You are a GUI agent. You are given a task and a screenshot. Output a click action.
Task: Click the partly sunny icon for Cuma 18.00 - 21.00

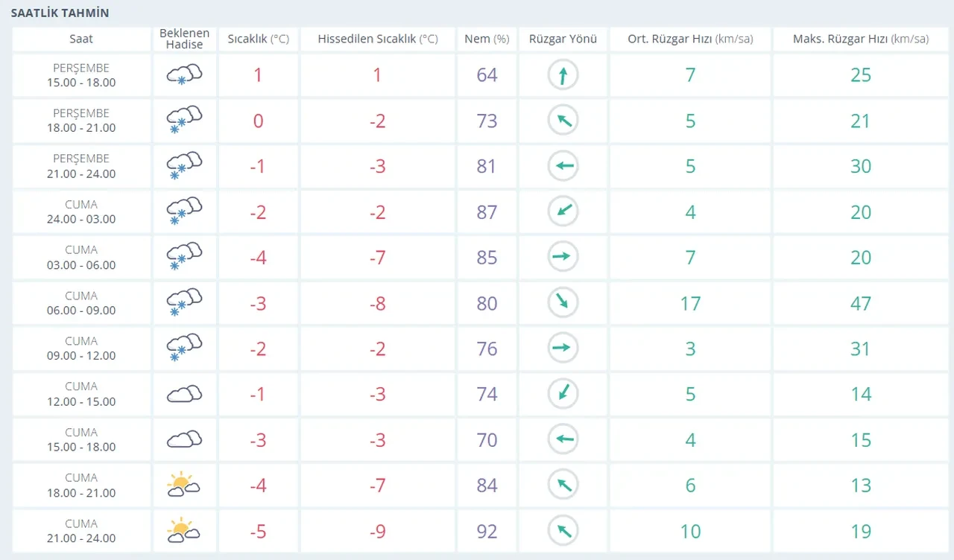coord(184,485)
